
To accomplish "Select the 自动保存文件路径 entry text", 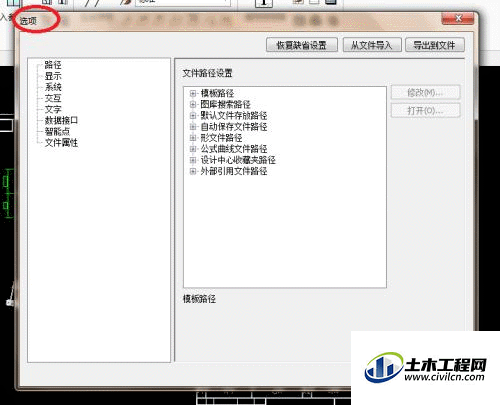I will 234,127.
